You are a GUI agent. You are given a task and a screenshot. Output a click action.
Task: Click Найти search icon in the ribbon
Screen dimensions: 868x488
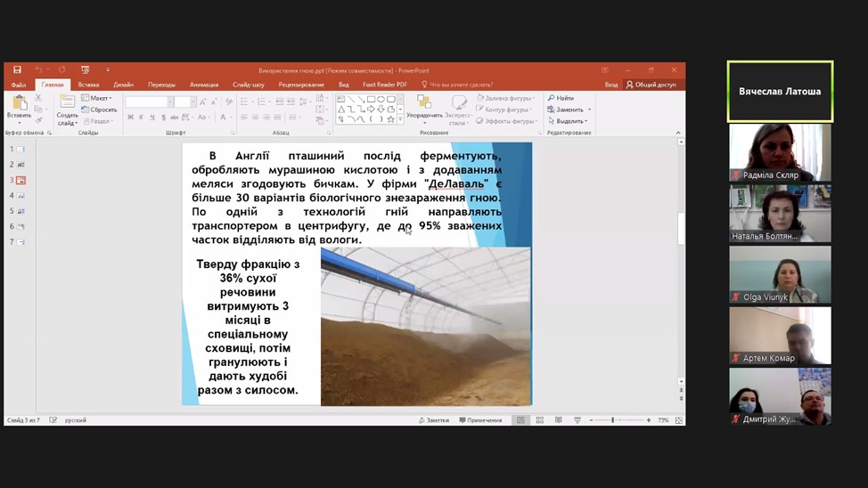tap(561, 98)
